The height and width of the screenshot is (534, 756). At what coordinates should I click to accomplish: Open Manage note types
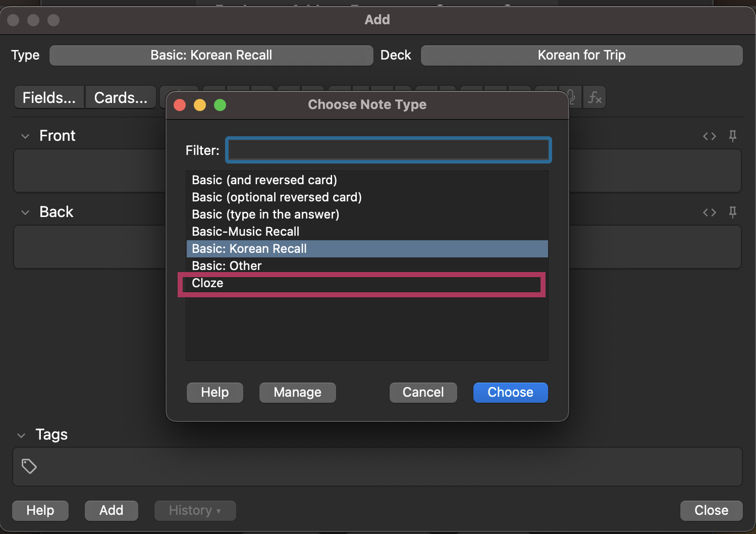tap(297, 392)
